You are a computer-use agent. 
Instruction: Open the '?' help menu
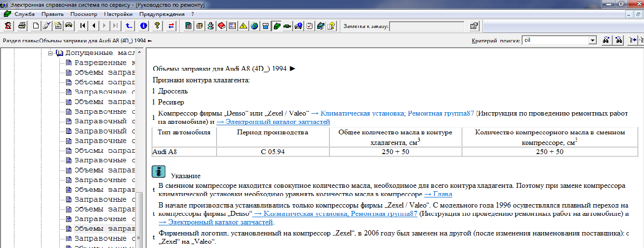pyautogui.click(x=193, y=14)
